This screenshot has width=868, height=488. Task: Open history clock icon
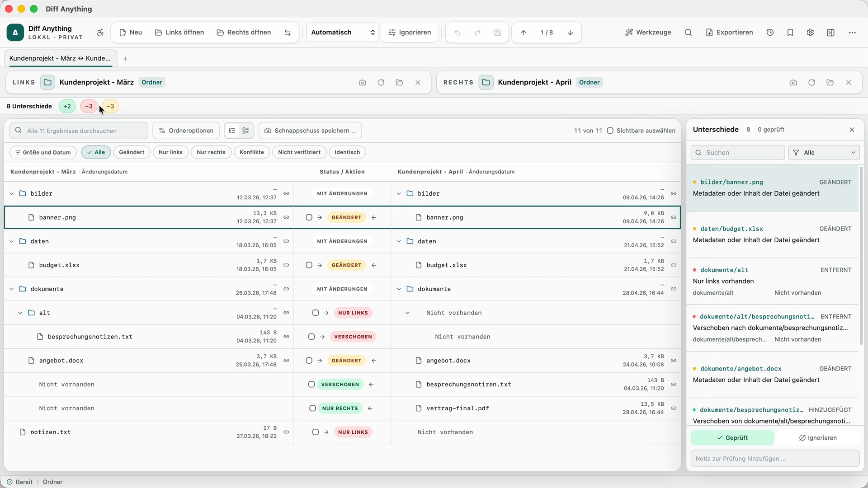click(770, 33)
